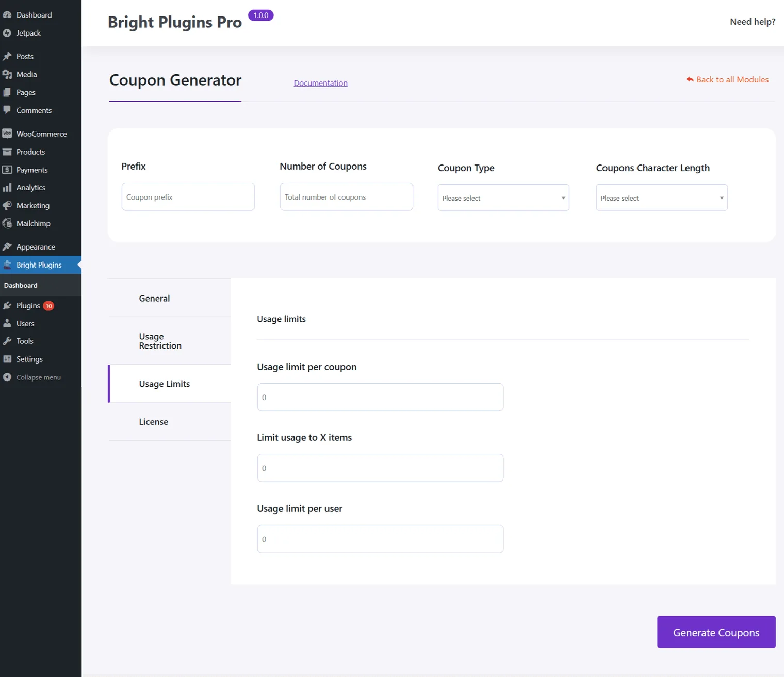Image resolution: width=784 pixels, height=677 pixels.
Task: Open the Plugins menu with 10 updates
Action: 41,306
